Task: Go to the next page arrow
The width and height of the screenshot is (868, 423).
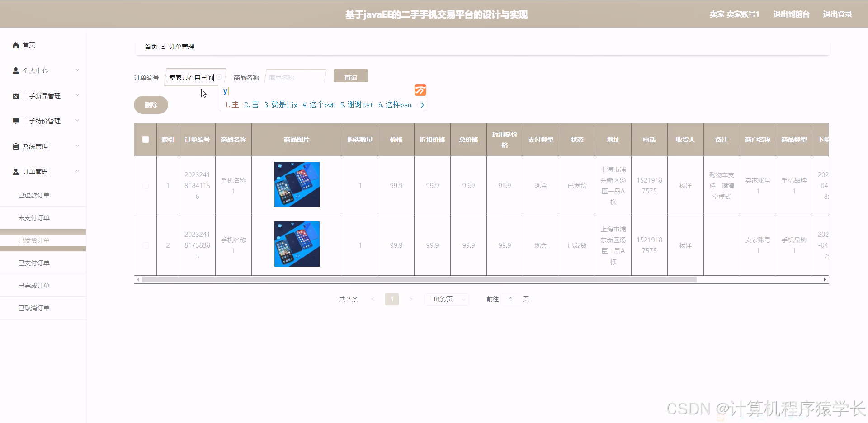Action: point(411,299)
